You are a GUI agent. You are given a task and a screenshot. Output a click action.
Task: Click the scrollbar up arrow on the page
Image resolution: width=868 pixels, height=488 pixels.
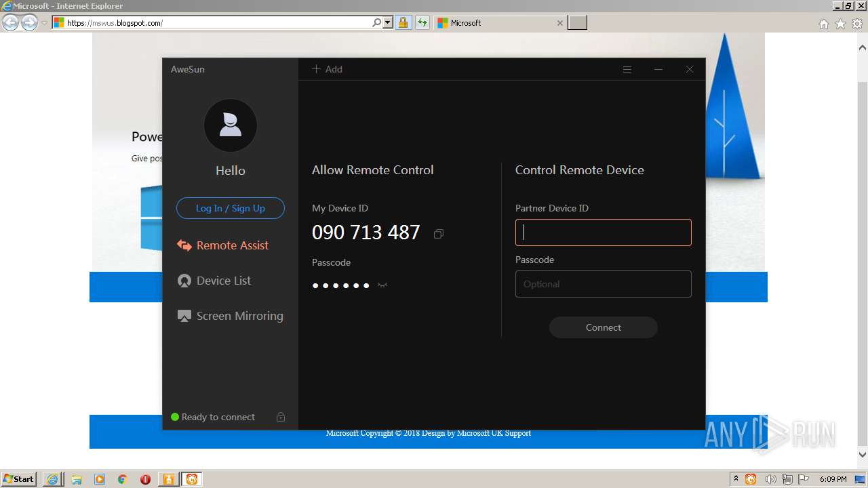coord(863,48)
